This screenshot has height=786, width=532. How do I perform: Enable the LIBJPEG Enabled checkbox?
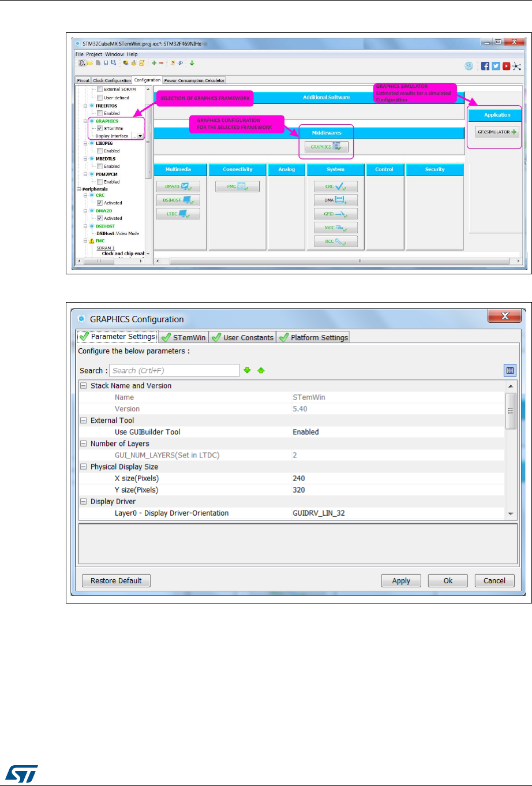tap(100, 151)
